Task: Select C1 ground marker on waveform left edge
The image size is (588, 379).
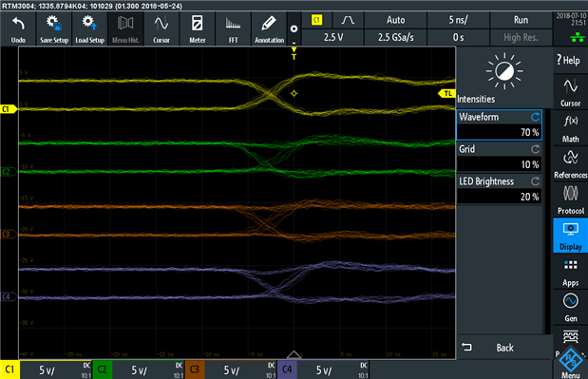Action: (9, 109)
